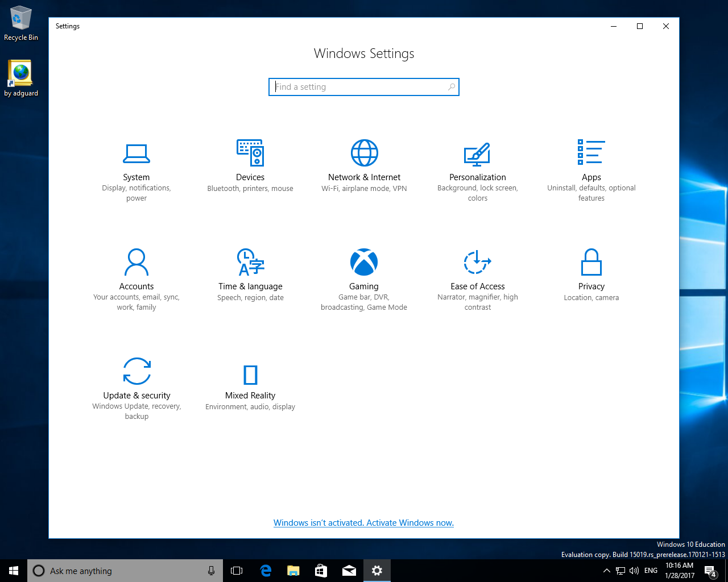Click the volume speaker tray icon

click(634, 571)
